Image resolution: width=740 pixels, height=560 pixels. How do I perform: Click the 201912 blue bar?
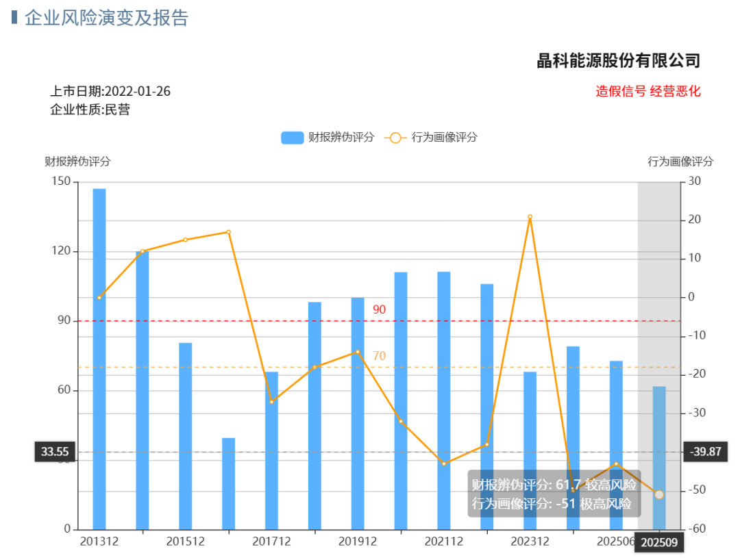coord(358,413)
